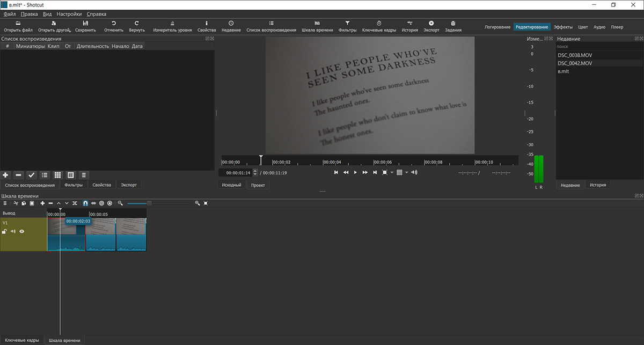644x345 pixels.
Task: Open the player zoom dropdown arrow
Action: pyautogui.click(x=392, y=172)
